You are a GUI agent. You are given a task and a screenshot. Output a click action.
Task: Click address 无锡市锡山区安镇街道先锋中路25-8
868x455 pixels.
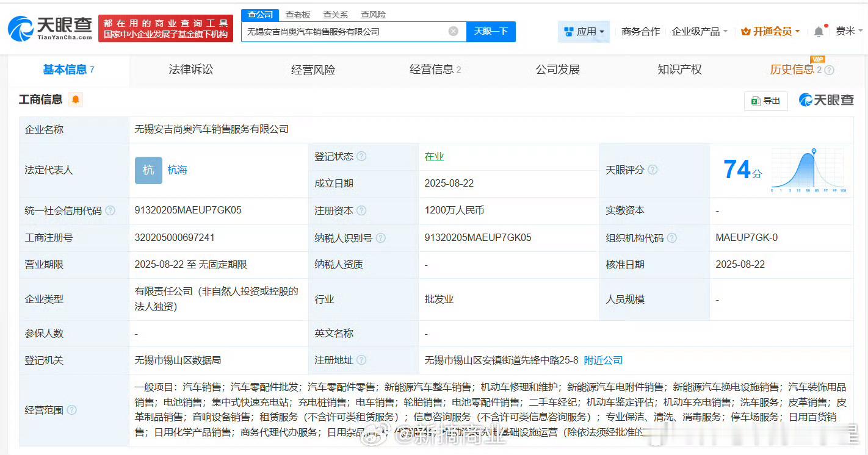(x=501, y=360)
